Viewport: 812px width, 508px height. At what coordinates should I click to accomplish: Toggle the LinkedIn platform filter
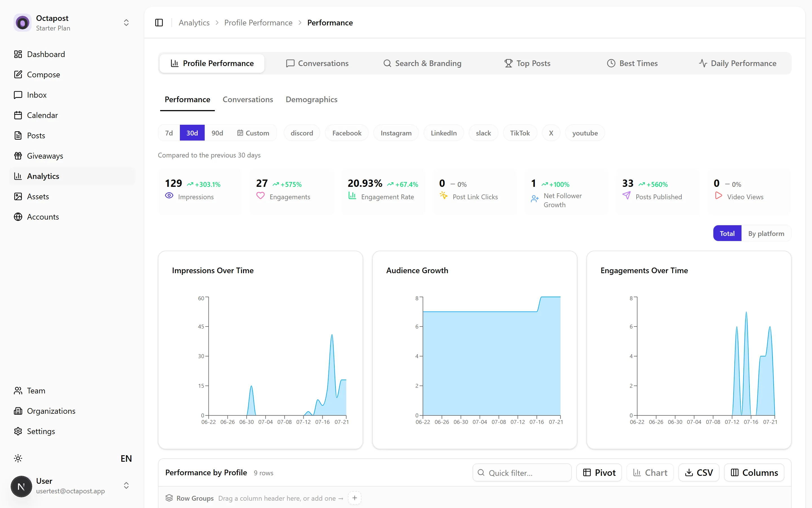point(443,133)
